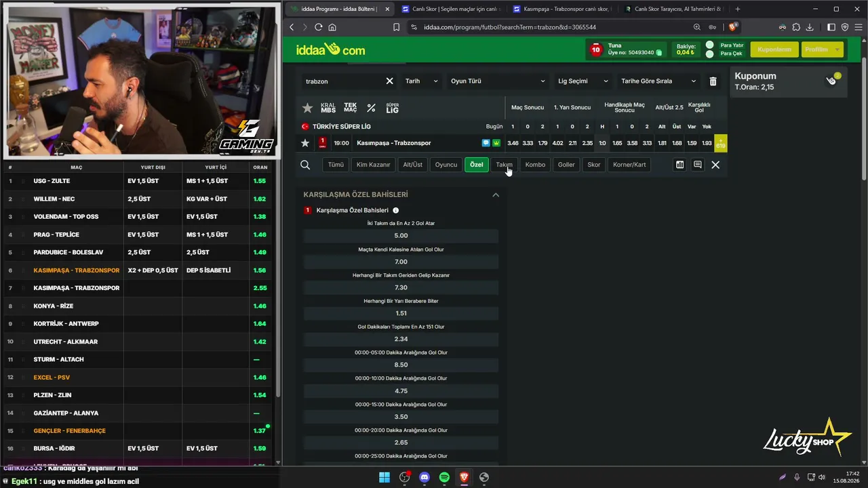868x488 pixels.
Task: Select Maç Sonucu 1 odds 3.46
Action: [513, 143]
